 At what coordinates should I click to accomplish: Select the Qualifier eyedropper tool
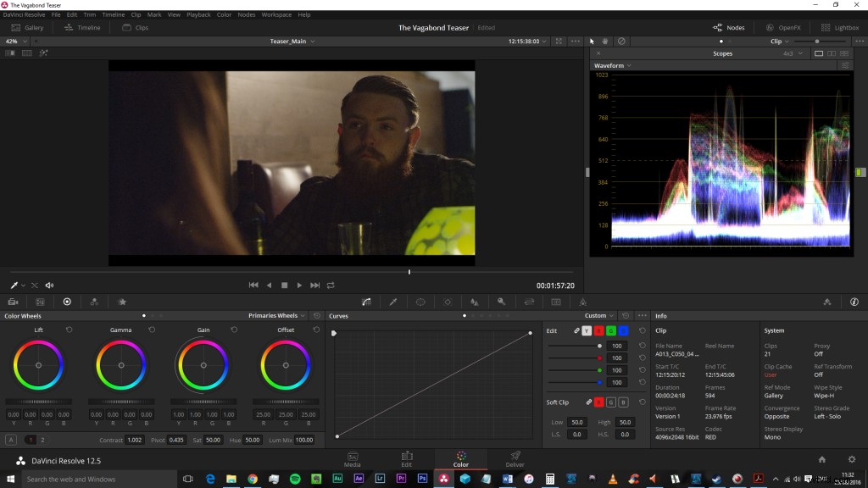395,301
